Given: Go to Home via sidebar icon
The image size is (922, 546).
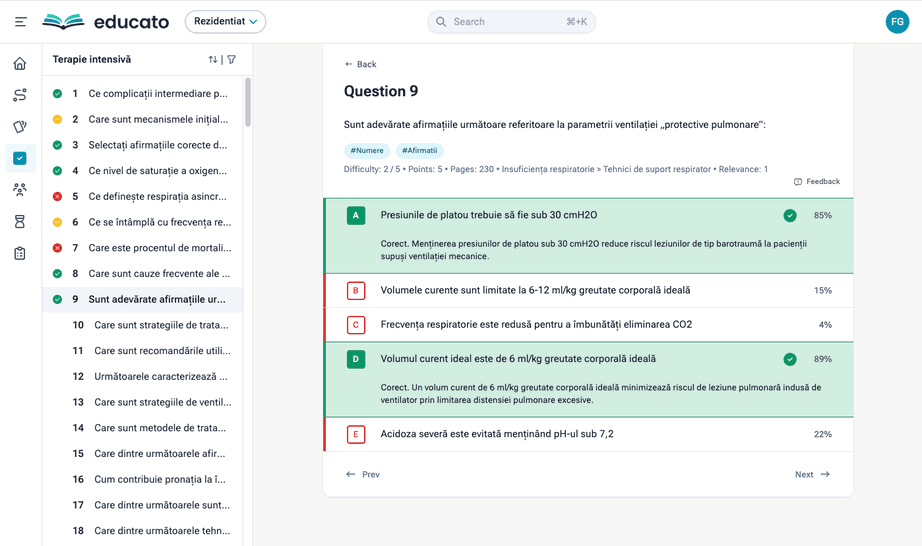Looking at the screenshot, I should pos(20,64).
